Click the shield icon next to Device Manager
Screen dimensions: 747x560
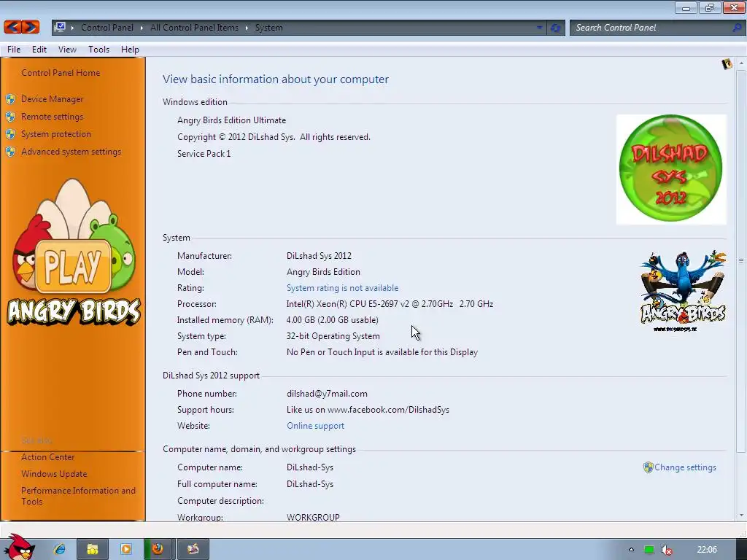10,99
